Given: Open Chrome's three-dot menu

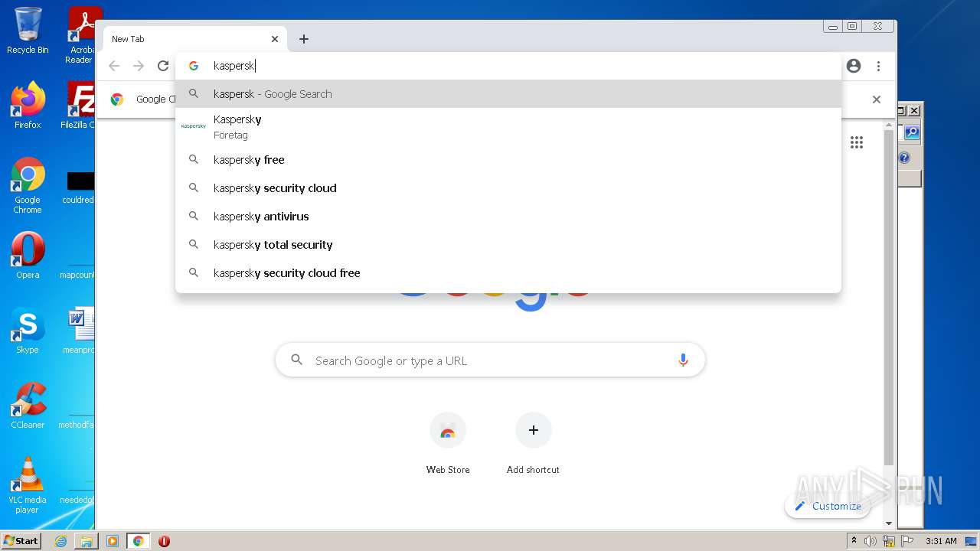Looking at the screenshot, I should pyautogui.click(x=878, y=66).
